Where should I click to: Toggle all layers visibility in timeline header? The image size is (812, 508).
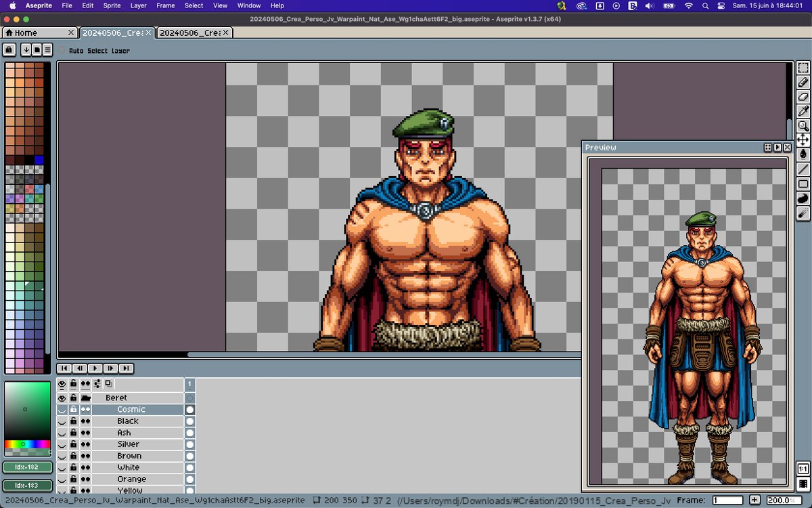point(62,383)
